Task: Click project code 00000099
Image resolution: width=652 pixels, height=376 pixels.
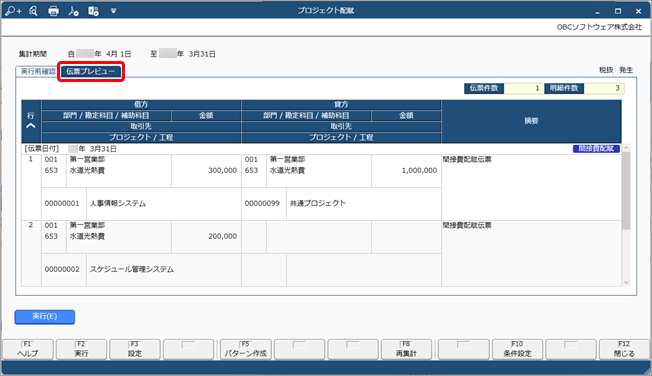Action: pyautogui.click(x=262, y=203)
